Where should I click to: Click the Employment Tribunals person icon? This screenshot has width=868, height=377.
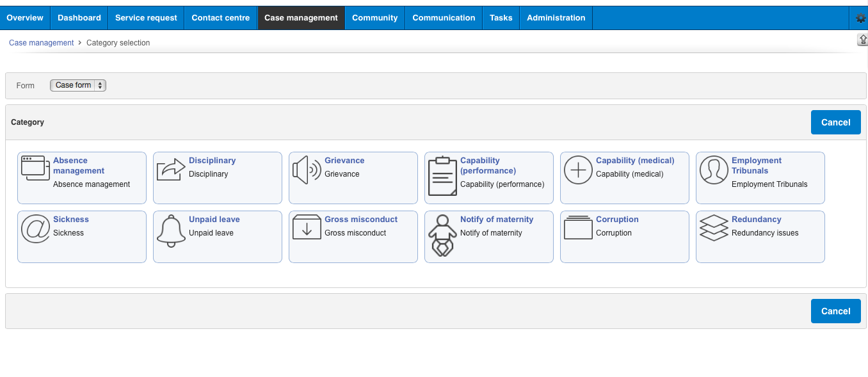(x=714, y=170)
